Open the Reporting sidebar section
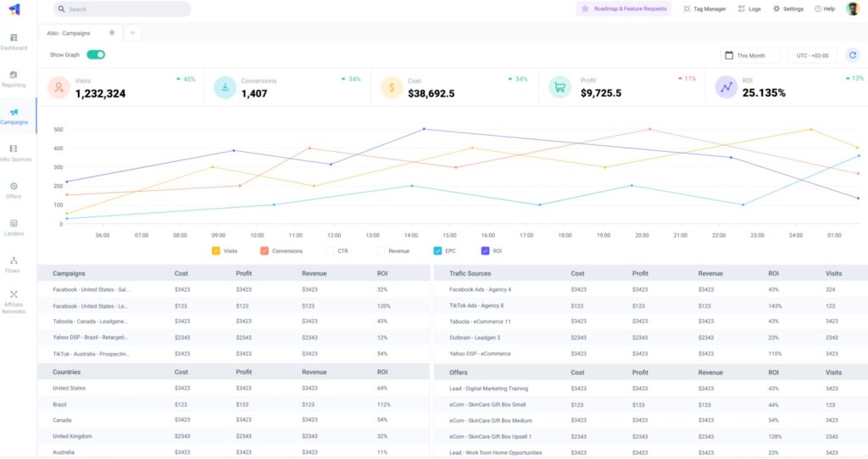Screen dimensions: 868x459 (14, 79)
